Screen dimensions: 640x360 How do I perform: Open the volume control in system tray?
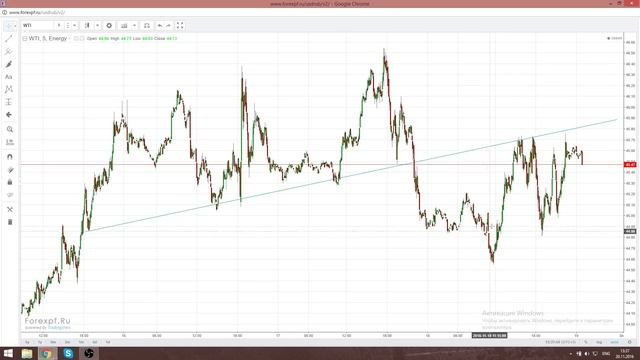point(587,353)
